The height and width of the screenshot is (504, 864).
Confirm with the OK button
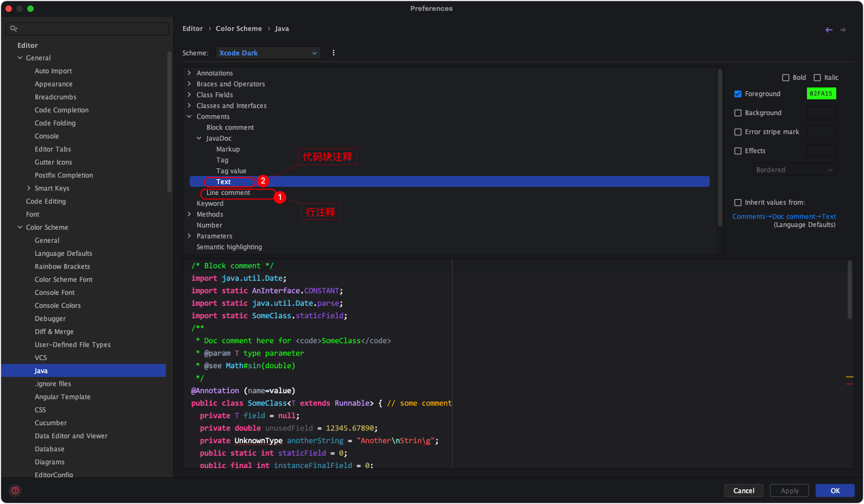pos(835,490)
